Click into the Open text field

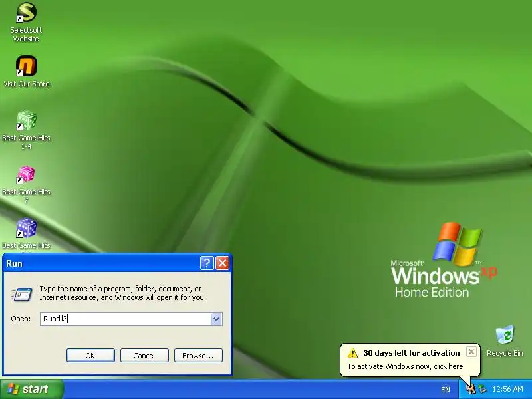[126, 319]
